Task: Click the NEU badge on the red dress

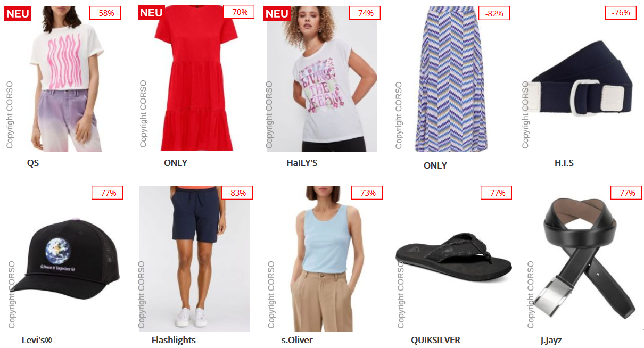Action: 151,12
